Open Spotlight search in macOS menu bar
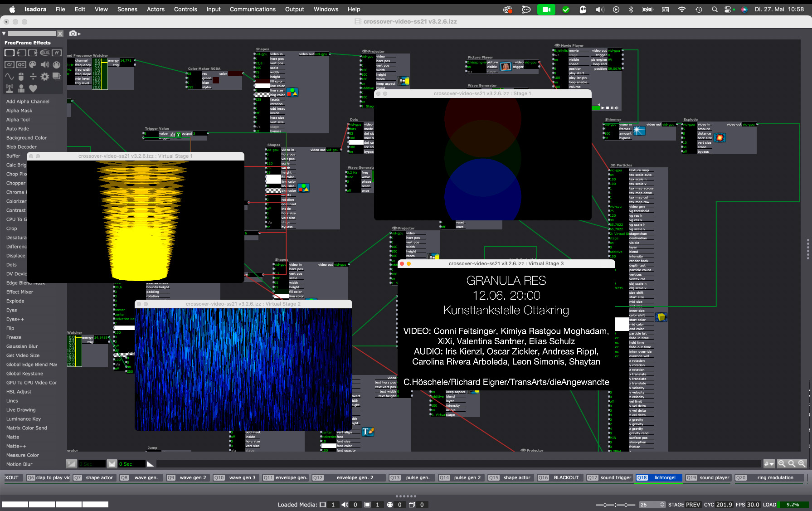 coord(715,10)
